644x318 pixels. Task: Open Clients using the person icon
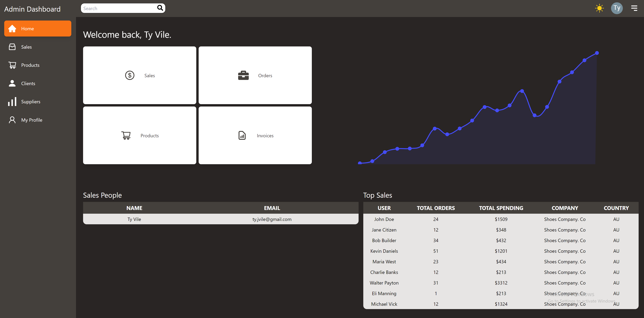[x=12, y=83]
